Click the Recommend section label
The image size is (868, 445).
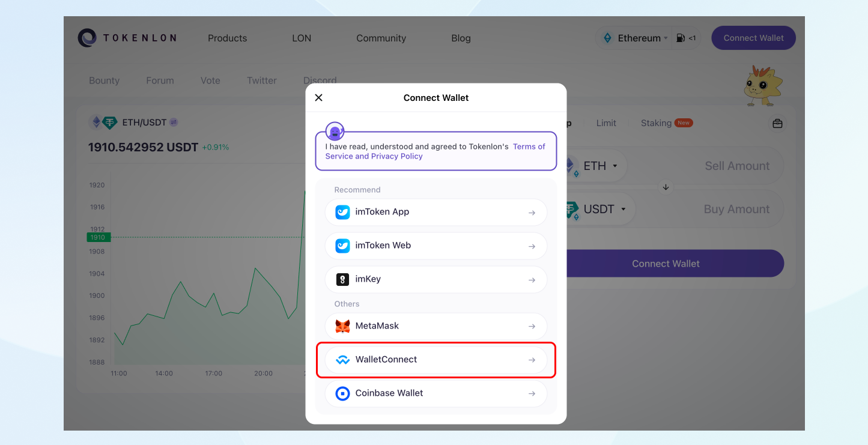(357, 190)
